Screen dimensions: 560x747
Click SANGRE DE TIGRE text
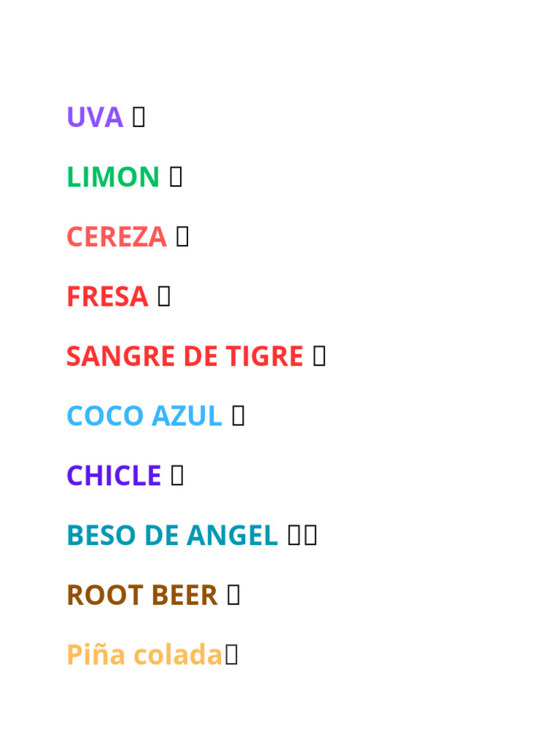[x=184, y=356]
